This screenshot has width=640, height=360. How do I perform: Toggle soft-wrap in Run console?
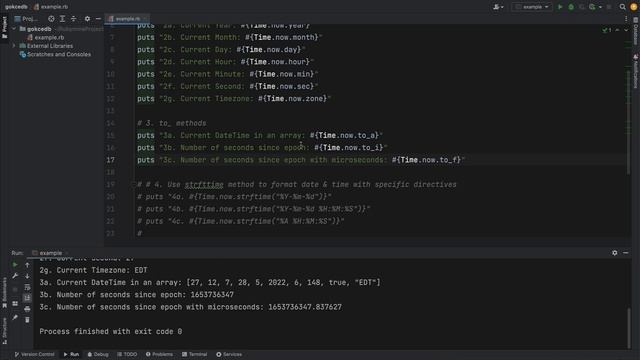point(27,287)
